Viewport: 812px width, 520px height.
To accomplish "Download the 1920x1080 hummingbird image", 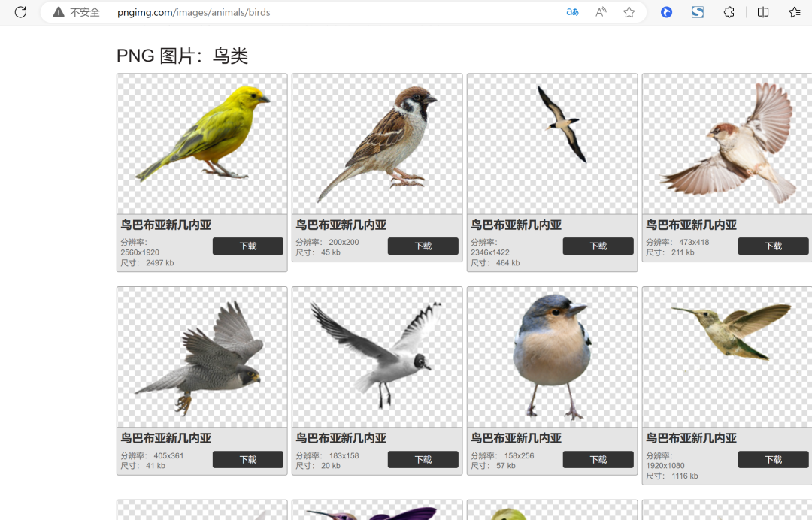I will click(x=773, y=459).
